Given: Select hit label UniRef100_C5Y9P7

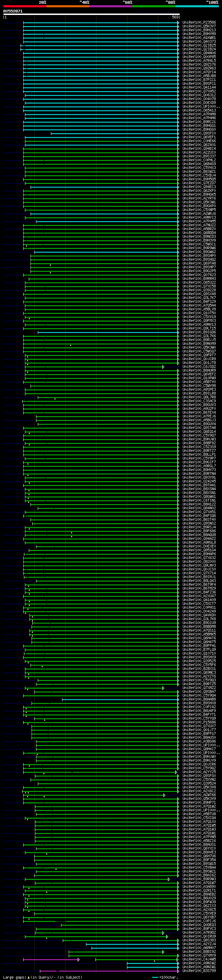Looking at the screenshot, I should click(x=199, y=458).
